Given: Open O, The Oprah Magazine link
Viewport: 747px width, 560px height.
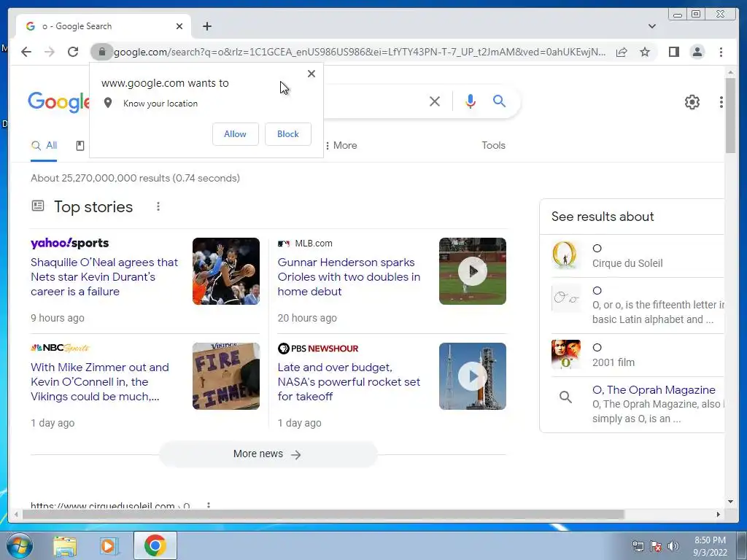Looking at the screenshot, I should click(x=654, y=390).
